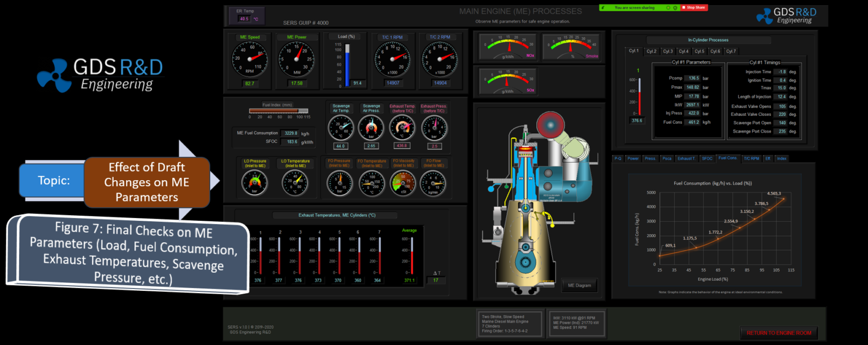Viewport: 868px width, 345px height.
Task: Open the ME Diagram view
Action: (x=579, y=285)
